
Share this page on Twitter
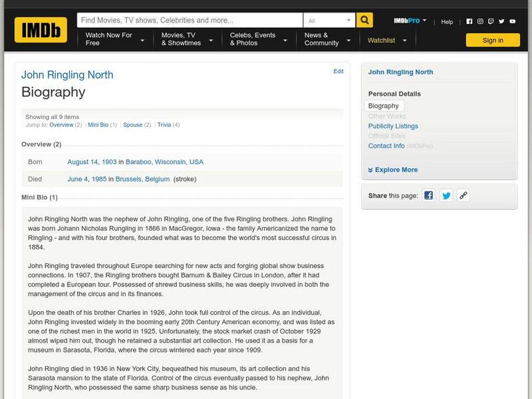(x=446, y=196)
